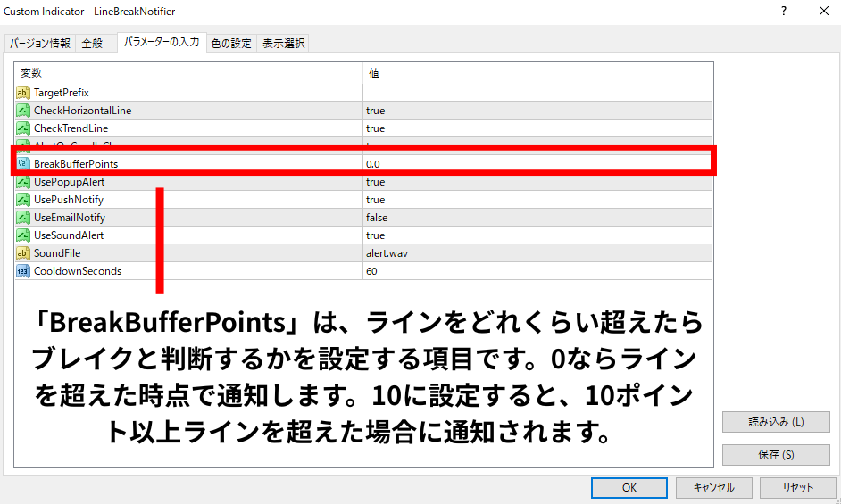Click the 読み込み (L) button
This screenshot has height=504, width=841.
(775, 422)
